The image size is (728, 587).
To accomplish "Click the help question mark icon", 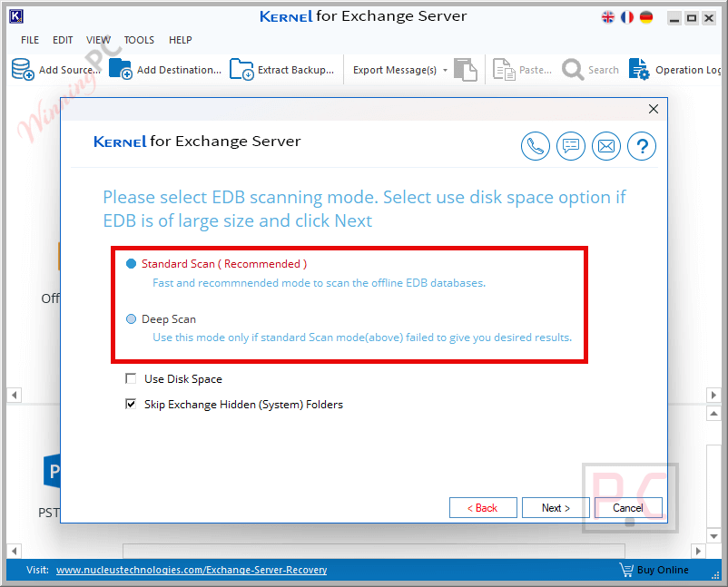I will 642,146.
